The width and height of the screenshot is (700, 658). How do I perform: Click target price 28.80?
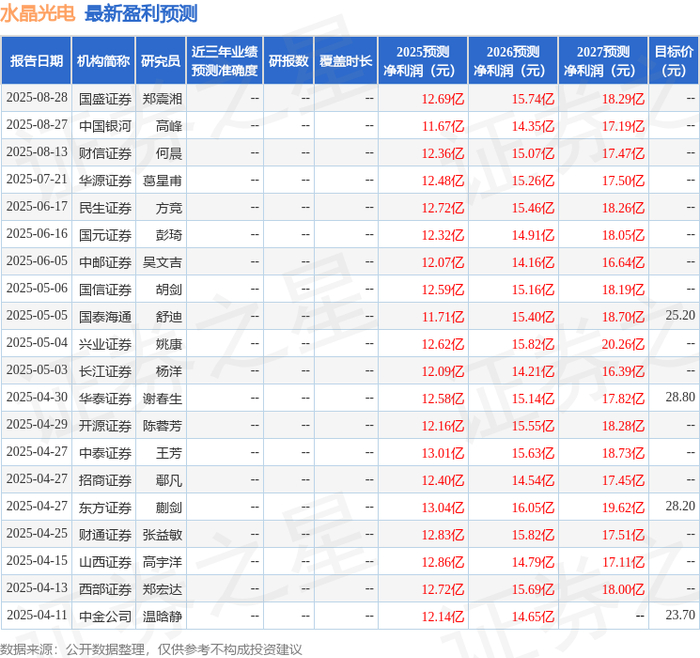pyautogui.click(x=680, y=397)
